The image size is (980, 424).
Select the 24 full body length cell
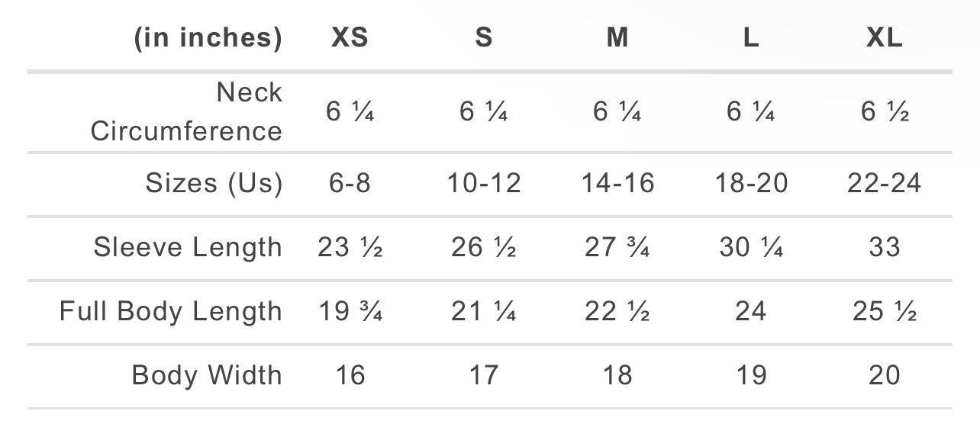751,312
